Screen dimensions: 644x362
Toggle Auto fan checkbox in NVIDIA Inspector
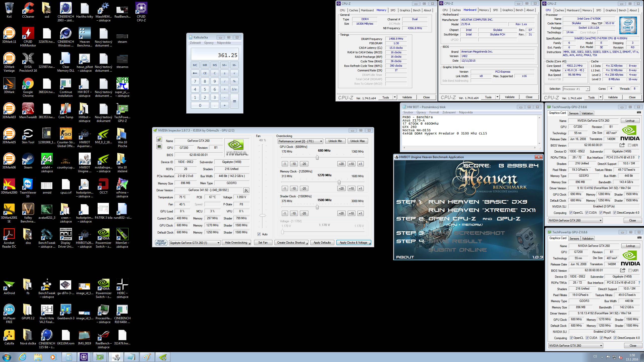point(259,234)
